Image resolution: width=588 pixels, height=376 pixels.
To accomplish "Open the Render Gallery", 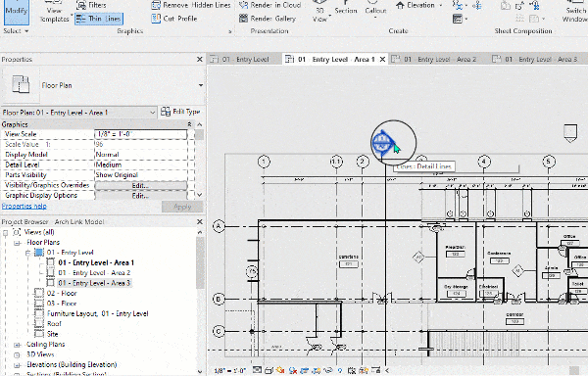I will pyautogui.click(x=268, y=19).
